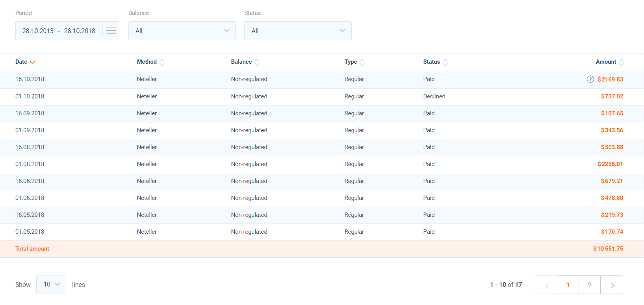The image size is (644, 305).
Task: Click the $343.56 amount
Action: [x=612, y=130]
